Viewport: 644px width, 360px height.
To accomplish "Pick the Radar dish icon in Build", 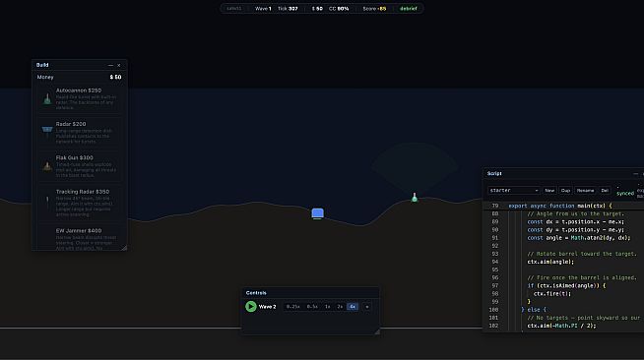I will 47,130.
